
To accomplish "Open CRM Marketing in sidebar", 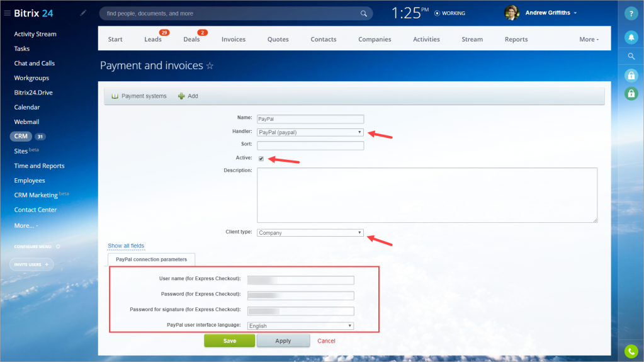I will (x=41, y=195).
